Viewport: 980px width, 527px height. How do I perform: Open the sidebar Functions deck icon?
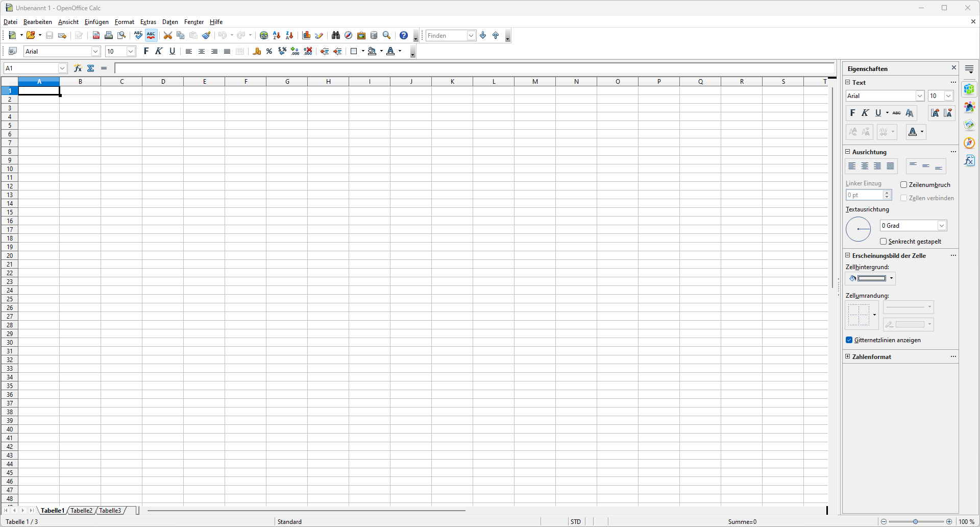click(x=969, y=160)
